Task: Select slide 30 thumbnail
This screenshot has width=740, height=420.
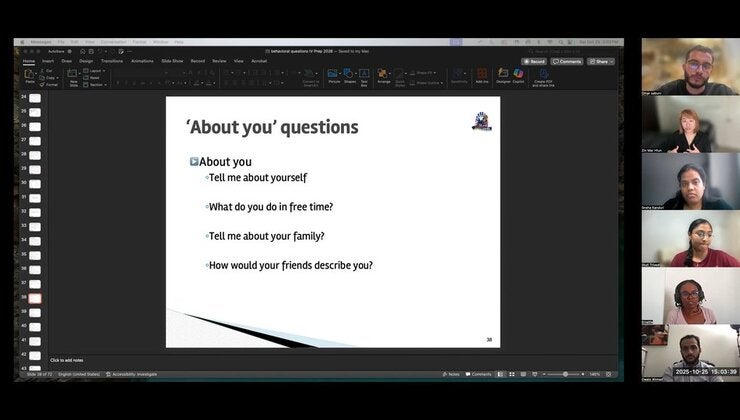Action: pyautogui.click(x=35, y=184)
